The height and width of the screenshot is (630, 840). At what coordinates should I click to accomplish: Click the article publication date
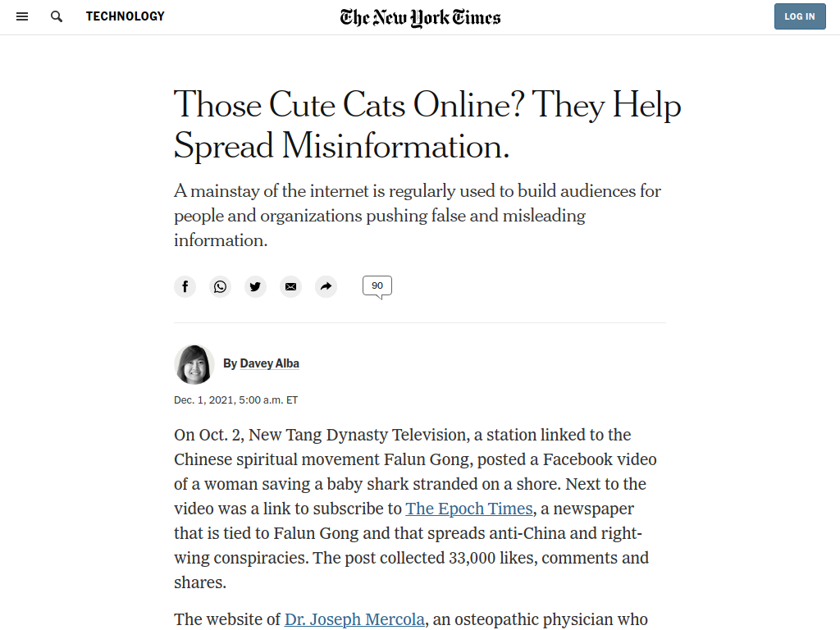pos(235,400)
